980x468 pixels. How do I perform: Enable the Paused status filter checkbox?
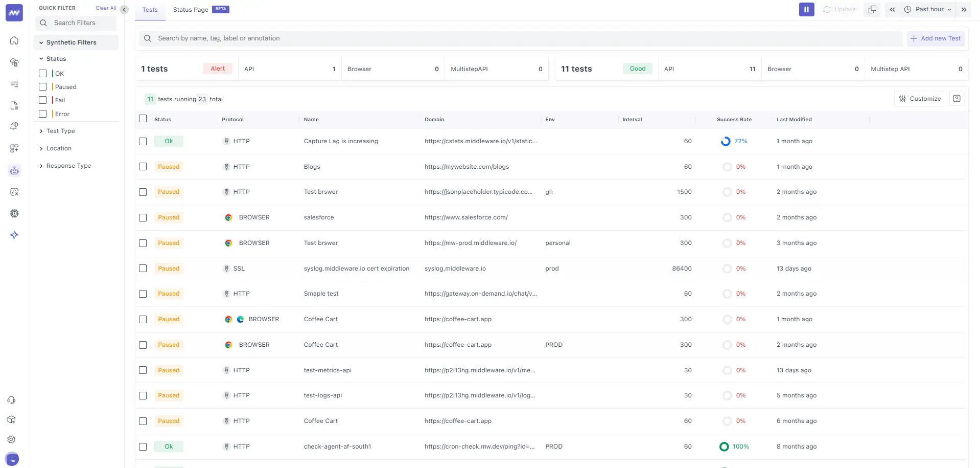(x=43, y=86)
